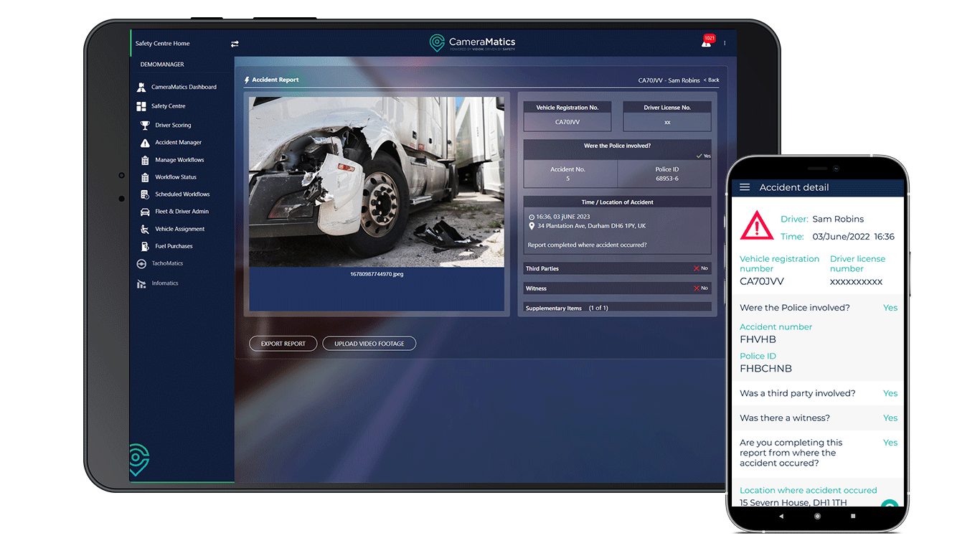Open the CameraMatics Dashboard icon
The image size is (980, 551).
tap(141, 88)
